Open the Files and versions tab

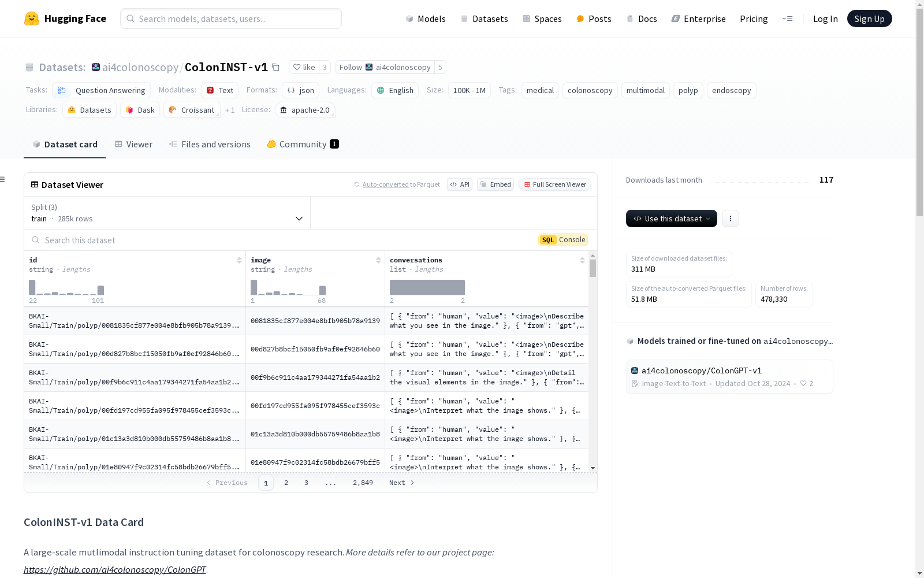[x=210, y=144]
